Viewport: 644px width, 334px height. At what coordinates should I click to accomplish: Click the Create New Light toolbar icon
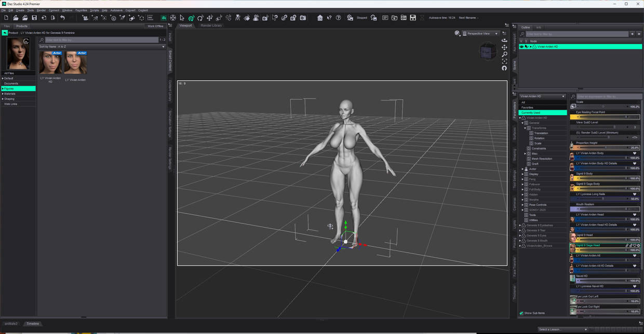coord(95,18)
